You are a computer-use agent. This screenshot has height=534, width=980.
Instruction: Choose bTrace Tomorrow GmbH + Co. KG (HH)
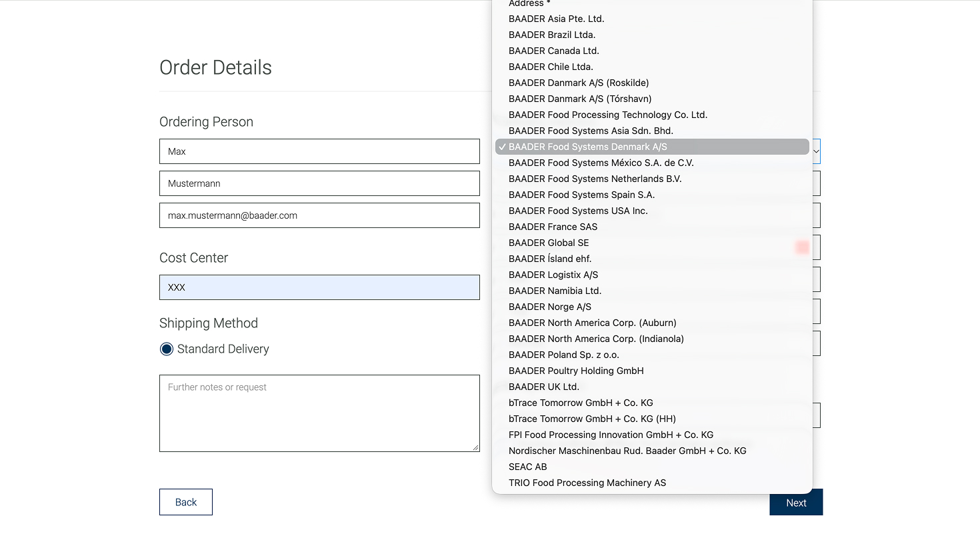click(652, 419)
